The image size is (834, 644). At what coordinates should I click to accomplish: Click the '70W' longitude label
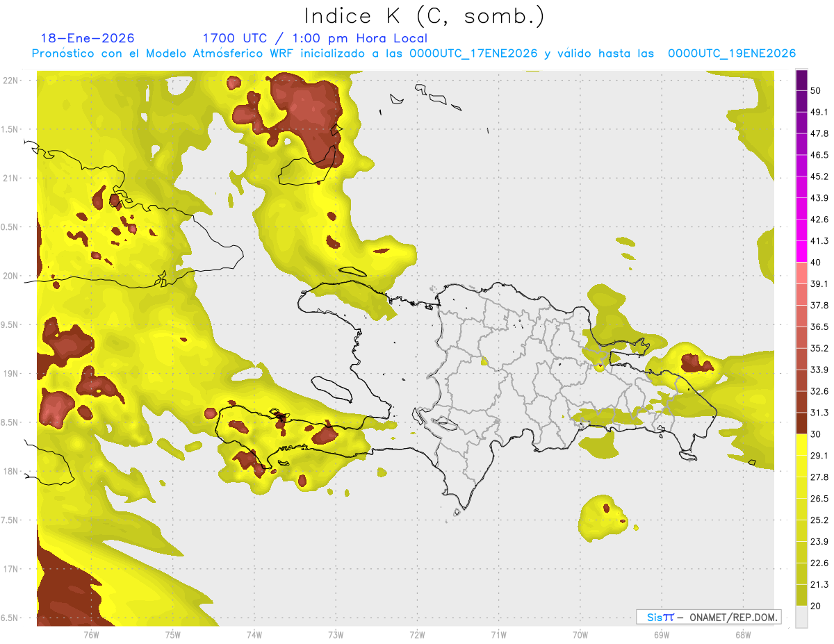point(580,634)
